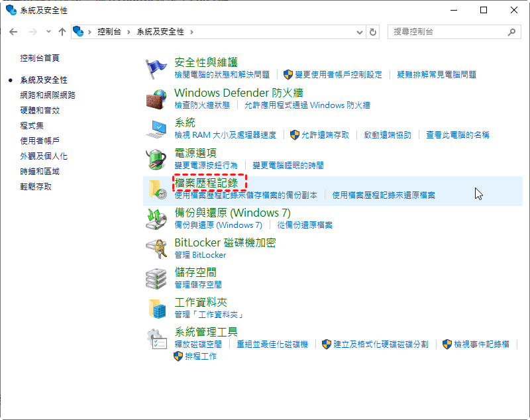
Task: Select 網路和網際網路 in the sidebar
Action: 48,95
